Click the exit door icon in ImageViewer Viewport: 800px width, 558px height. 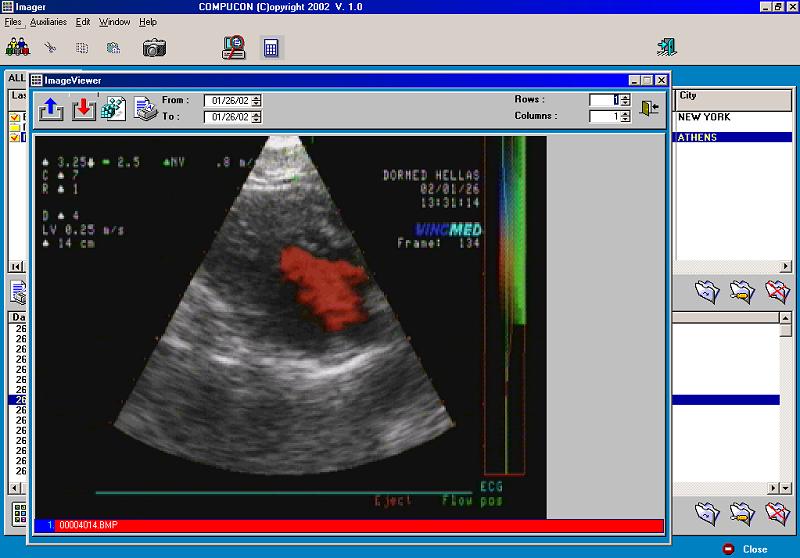coord(649,108)
